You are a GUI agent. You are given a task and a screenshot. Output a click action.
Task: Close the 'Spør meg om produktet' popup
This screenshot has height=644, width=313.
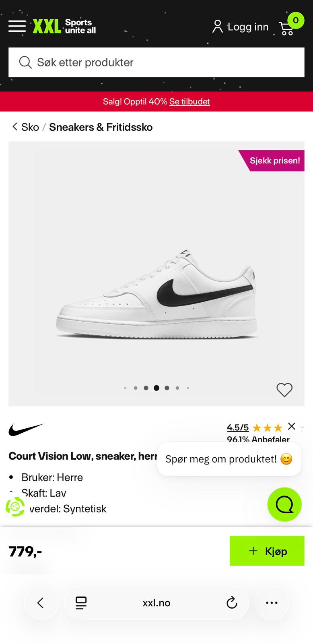pos(292,426)
